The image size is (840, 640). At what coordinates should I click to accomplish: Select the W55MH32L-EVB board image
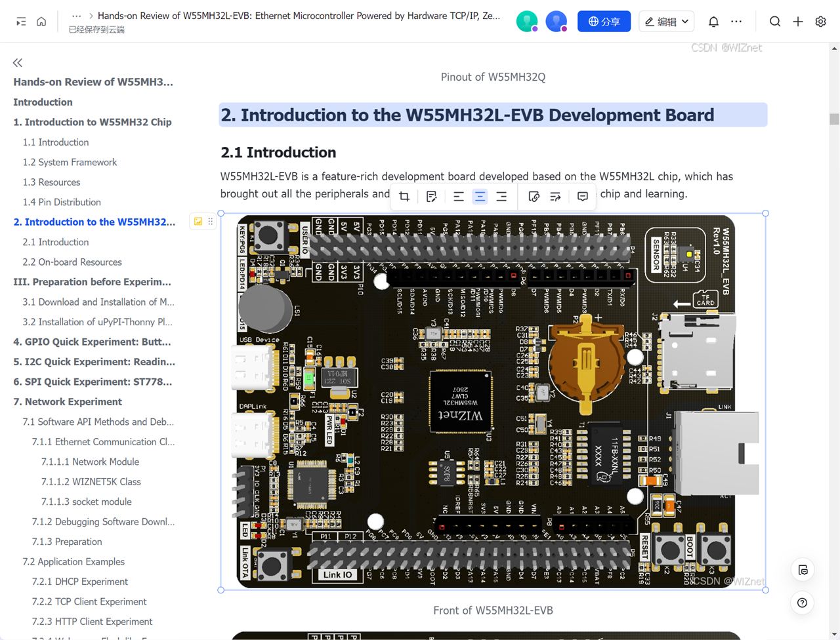pyautogui.click(x=493, y=401)
